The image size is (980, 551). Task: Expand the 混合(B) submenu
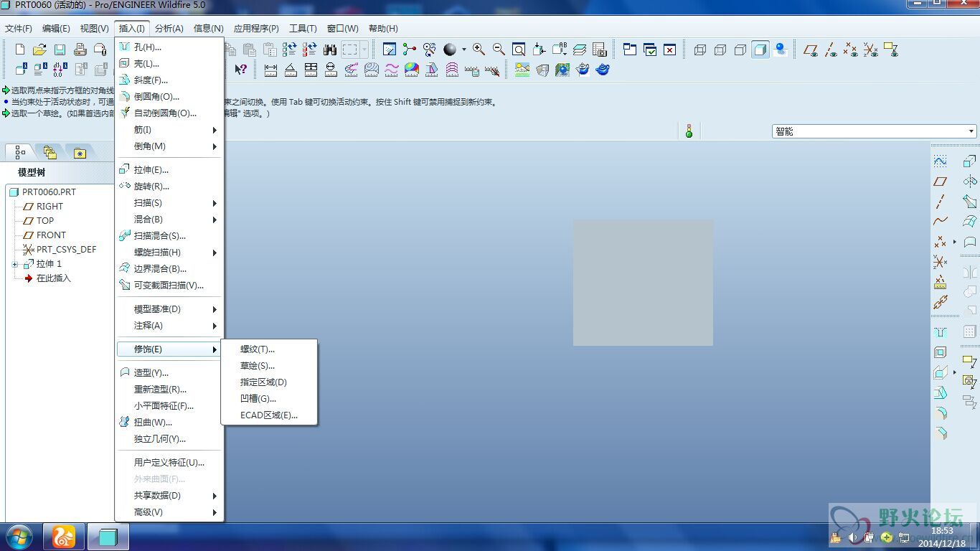coord(169,220)
